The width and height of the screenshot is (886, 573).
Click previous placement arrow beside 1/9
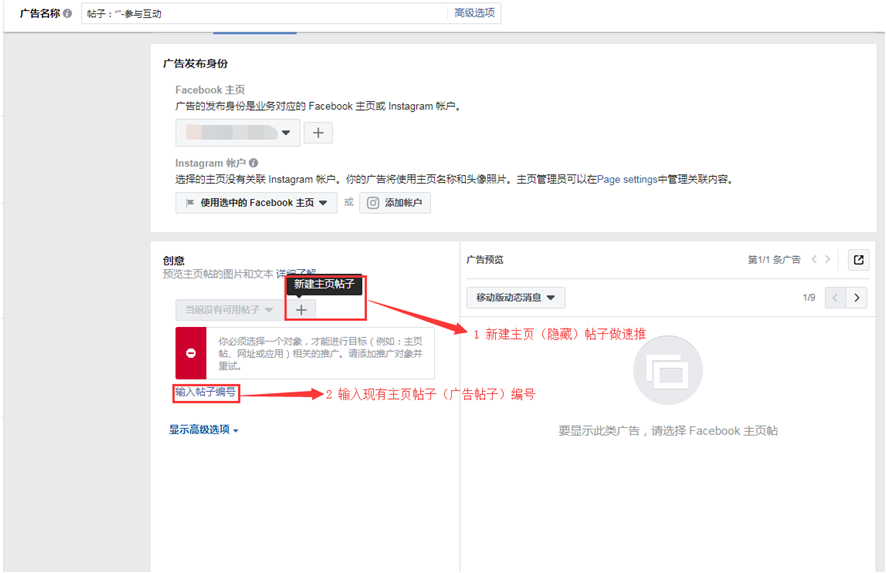[835, 298]
